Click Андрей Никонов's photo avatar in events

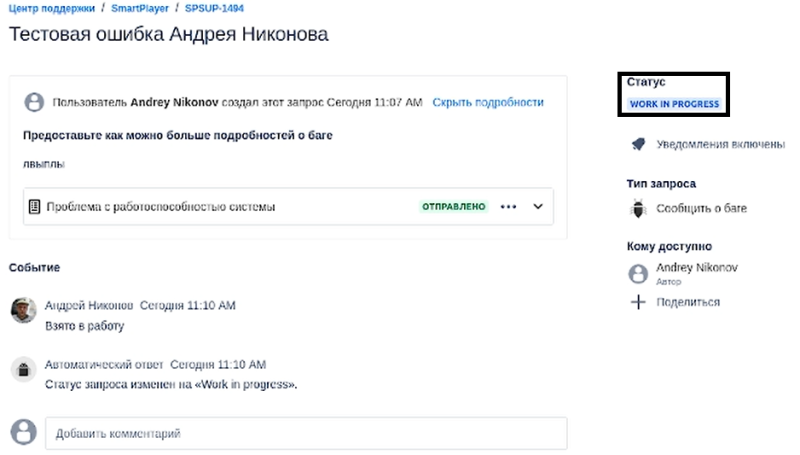coord(23,311)
